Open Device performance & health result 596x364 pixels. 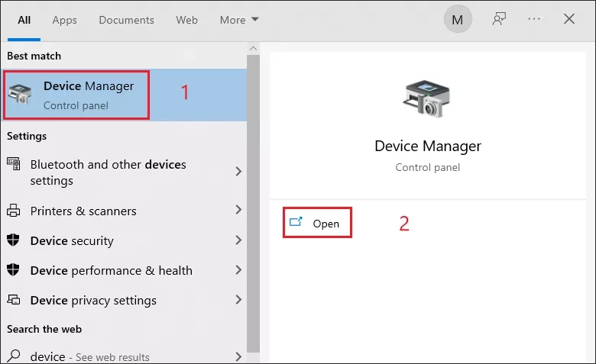click(124, 270)
